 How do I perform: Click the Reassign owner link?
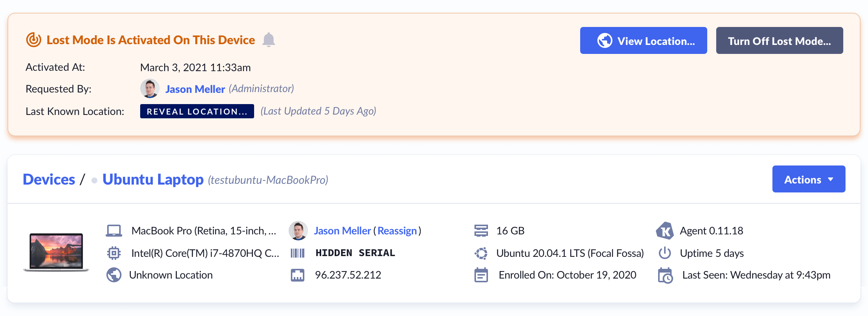(397, 231)
